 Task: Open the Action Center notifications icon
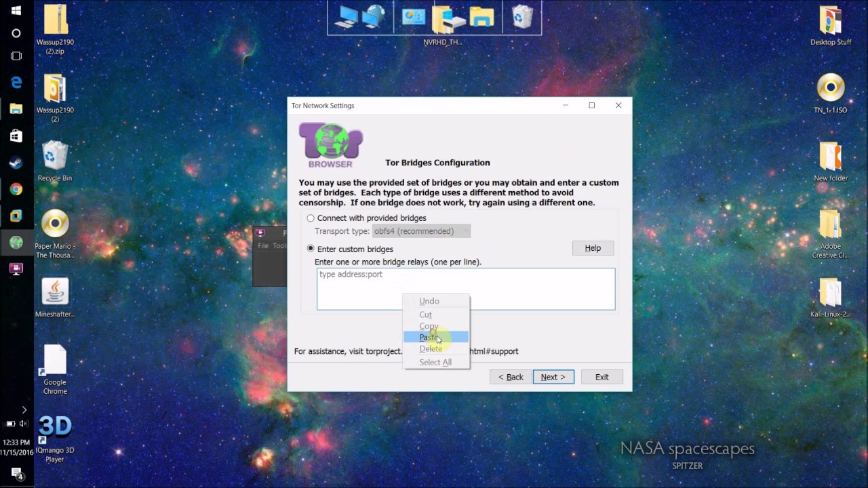tap(17, 473)
